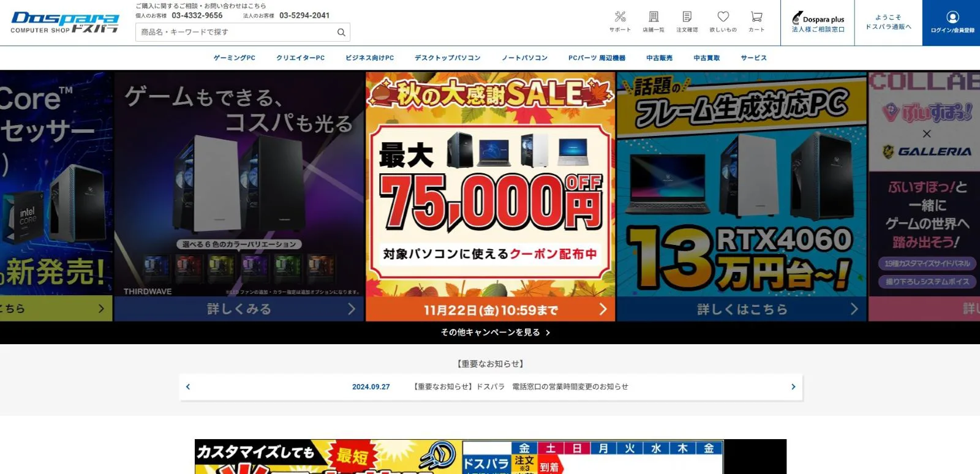Open the ゲーミングPC menu

point(234,58)
